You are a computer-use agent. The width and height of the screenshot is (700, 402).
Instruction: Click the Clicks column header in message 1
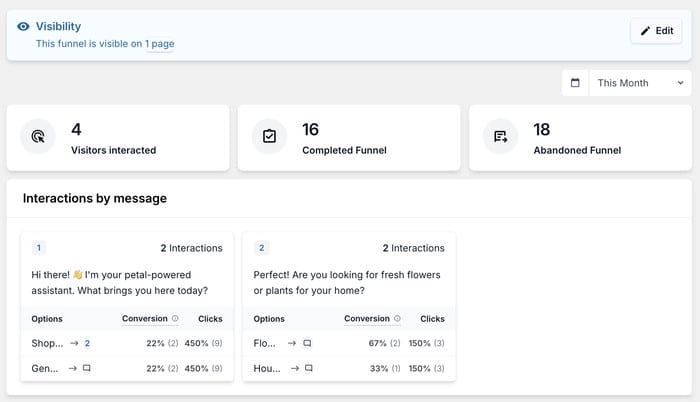click(x=210, y=319)
